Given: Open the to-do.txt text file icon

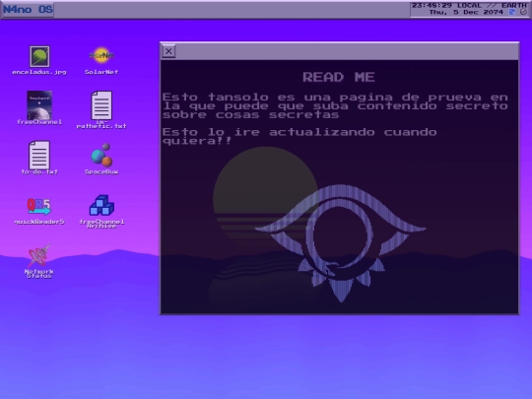Looking at the screenshot, I should tap(39, 155).
